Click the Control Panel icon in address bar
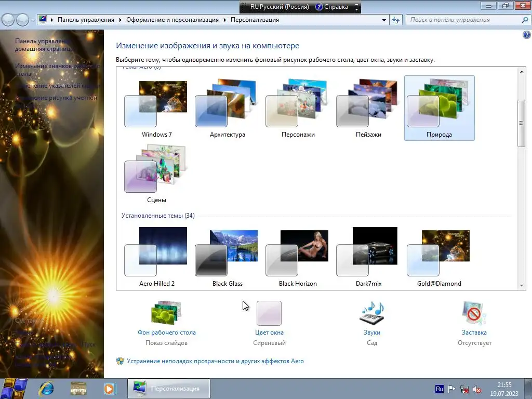Viewport: 532px width, 399px height. 43,19
